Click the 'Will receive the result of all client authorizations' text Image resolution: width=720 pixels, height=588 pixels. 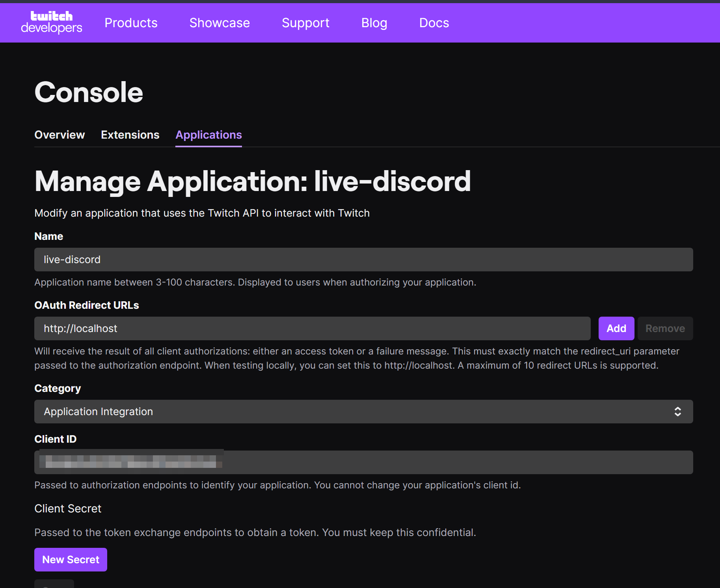point(357,358)
